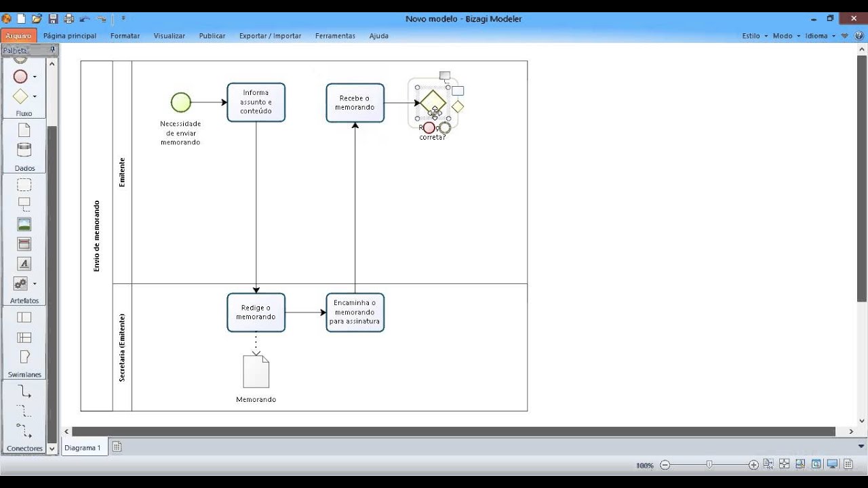This screenshot has height=488, width=868.
Task: Open the Idioma dropdown
Action: 821,36
